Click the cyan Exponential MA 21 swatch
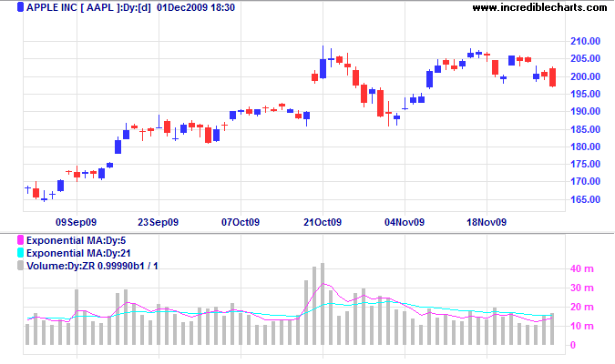 tap(20, 253)
